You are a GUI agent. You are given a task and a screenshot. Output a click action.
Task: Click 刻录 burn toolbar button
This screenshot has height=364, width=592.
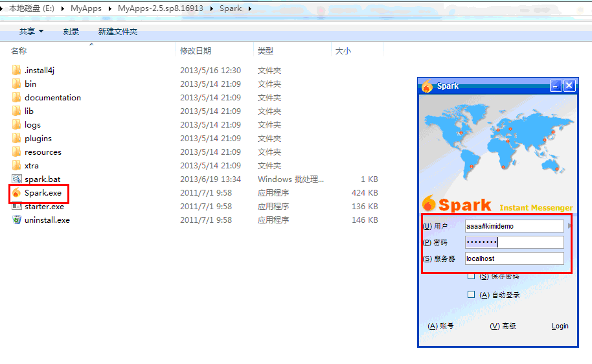tap(71, 32)
